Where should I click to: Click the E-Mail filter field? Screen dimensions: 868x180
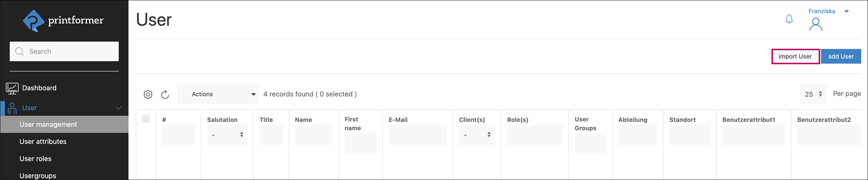click(x=417, y=135)
